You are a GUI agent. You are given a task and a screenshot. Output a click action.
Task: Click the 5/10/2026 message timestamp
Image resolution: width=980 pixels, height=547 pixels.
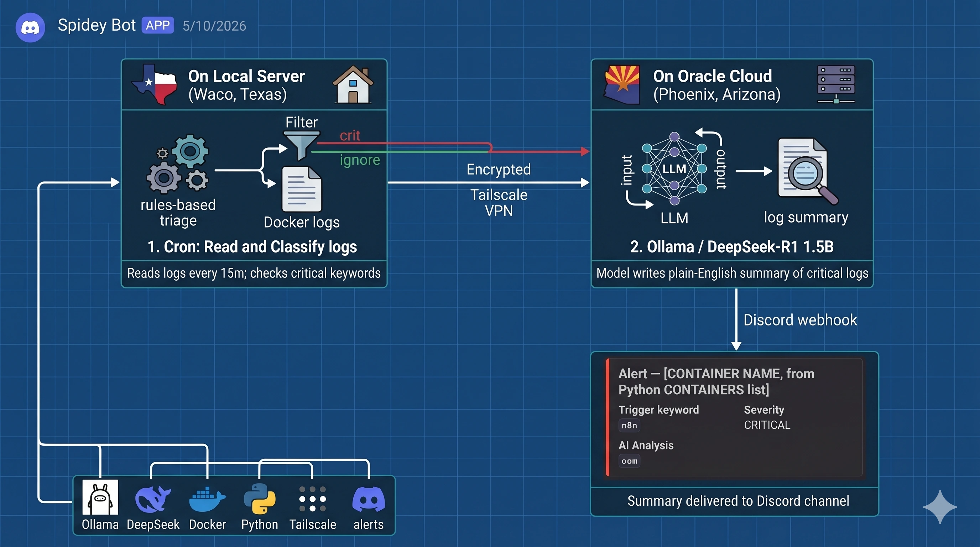[x=214, y=26]
